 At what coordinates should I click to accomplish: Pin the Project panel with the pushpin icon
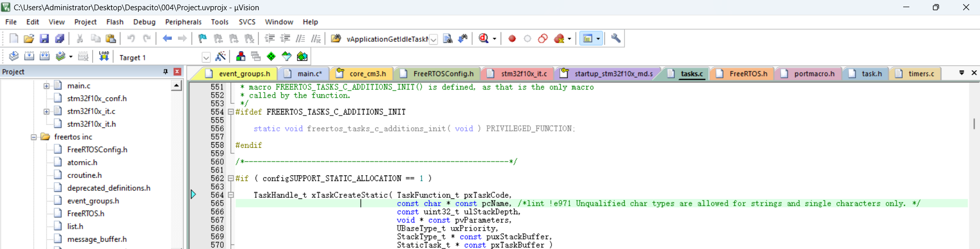tap(165, 72)
